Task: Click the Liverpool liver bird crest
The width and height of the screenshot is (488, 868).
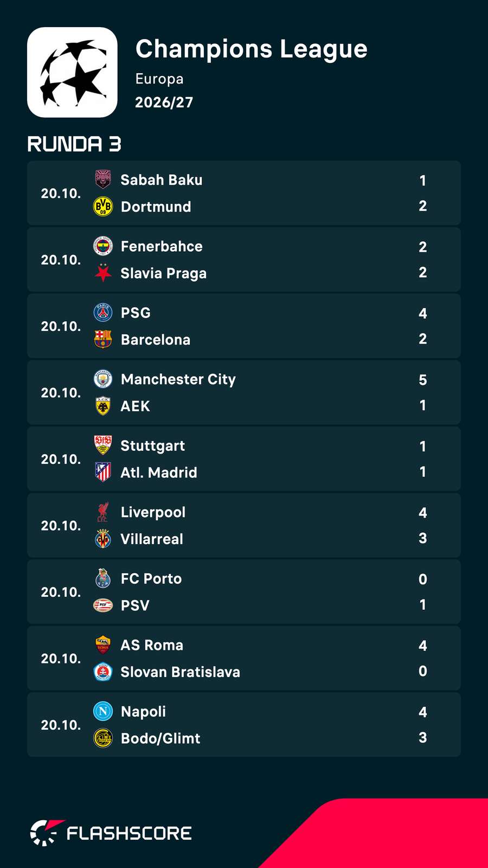Action: (x=103, y=512)
